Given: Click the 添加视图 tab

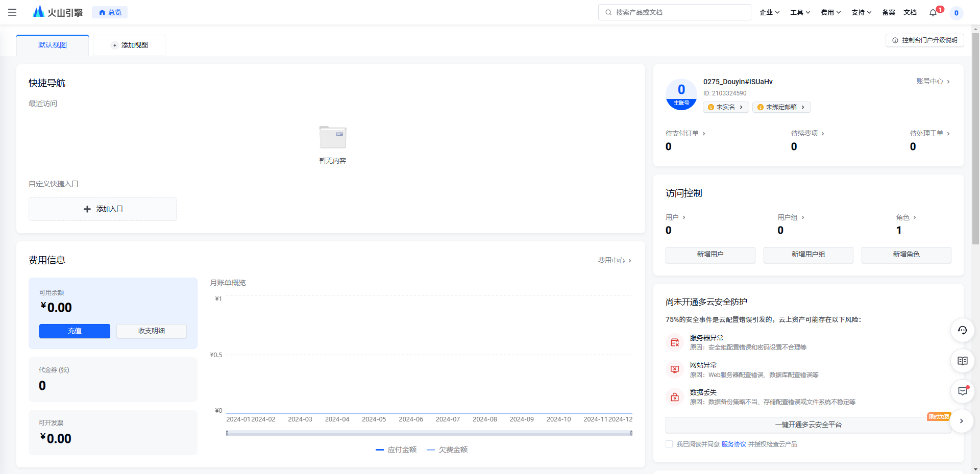Looking at the screenshot, I should pos(129,45).
